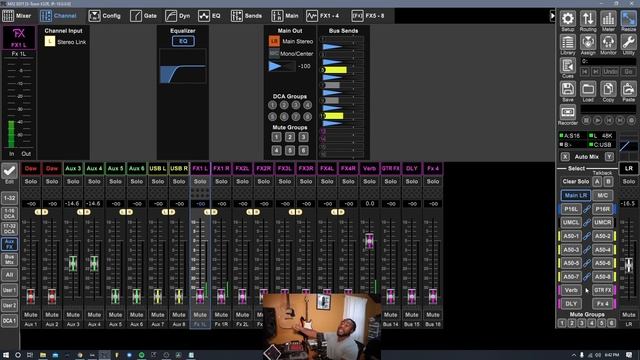This screenshot has width=640, height=360.
Task: Switch to the Channel tab
Action: 58,16
